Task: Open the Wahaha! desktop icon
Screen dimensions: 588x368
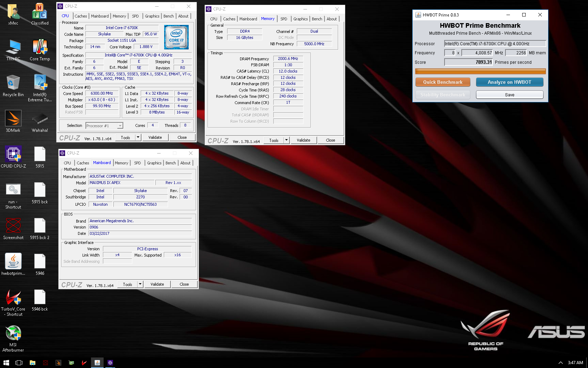Action: [40, 122]
